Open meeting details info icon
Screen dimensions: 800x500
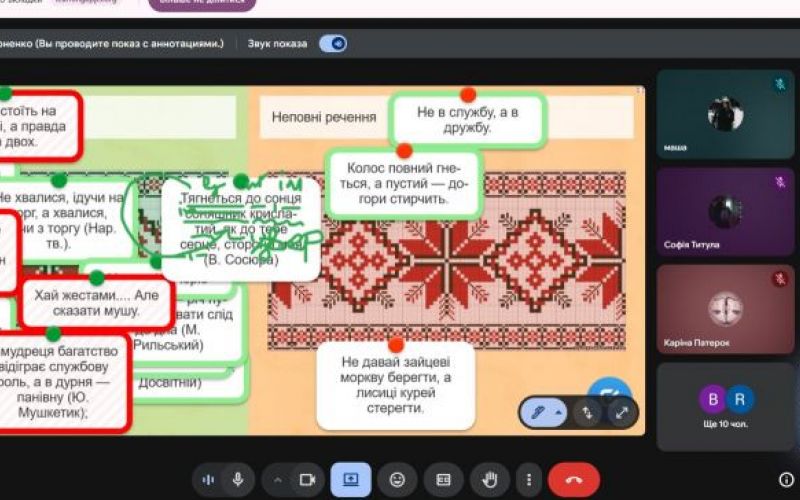click(786, 479)
